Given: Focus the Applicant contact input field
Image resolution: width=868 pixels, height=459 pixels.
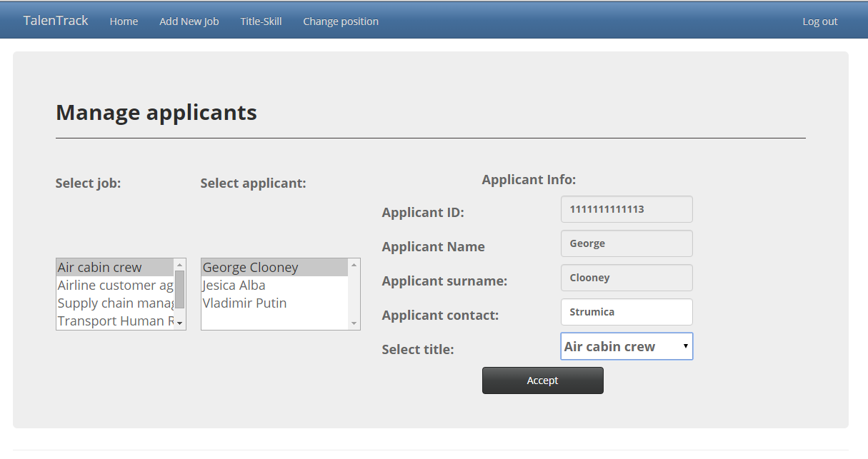Looking at the screenshot, I should pos(627,312).
